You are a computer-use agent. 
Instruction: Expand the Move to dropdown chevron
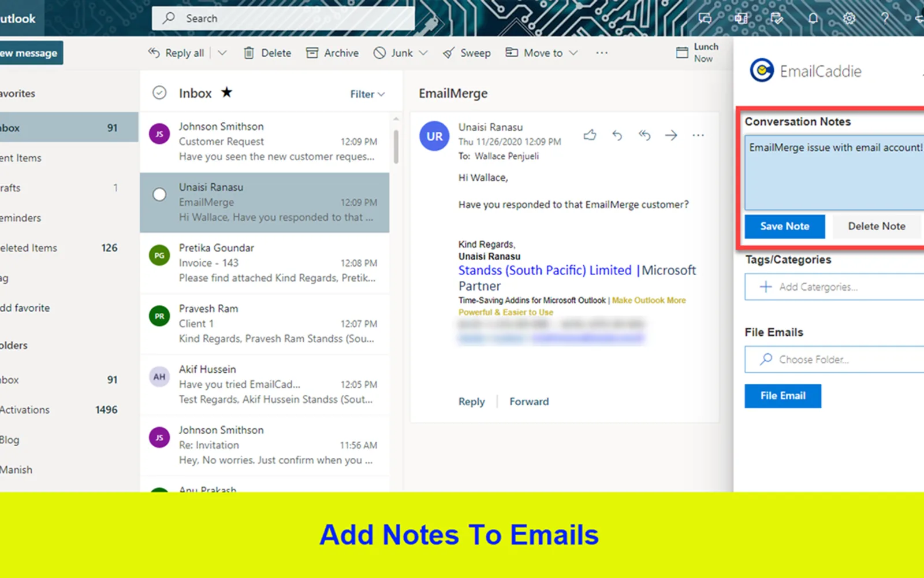pos(573,53)
